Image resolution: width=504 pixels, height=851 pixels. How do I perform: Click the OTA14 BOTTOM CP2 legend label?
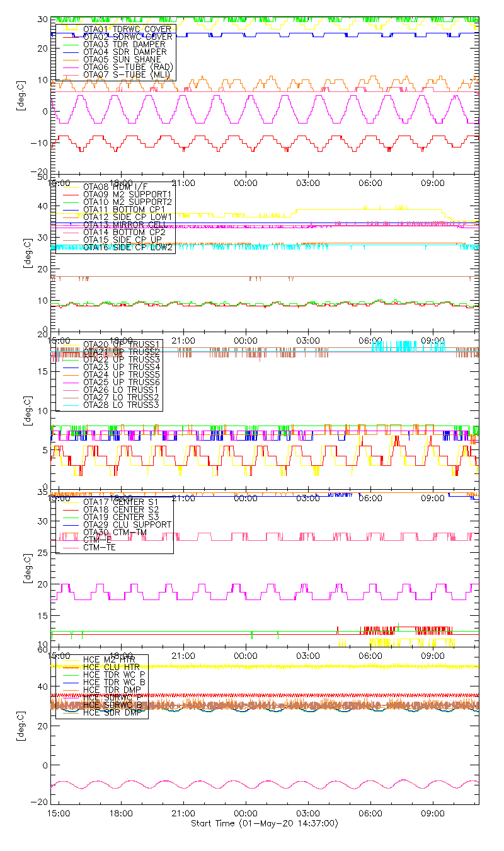(124, 233)
